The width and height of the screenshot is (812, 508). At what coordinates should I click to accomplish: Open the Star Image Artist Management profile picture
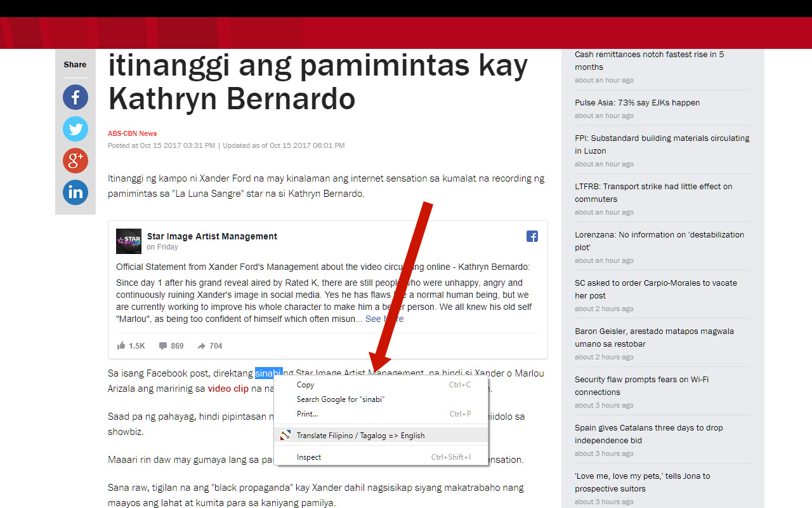(128, 241)
